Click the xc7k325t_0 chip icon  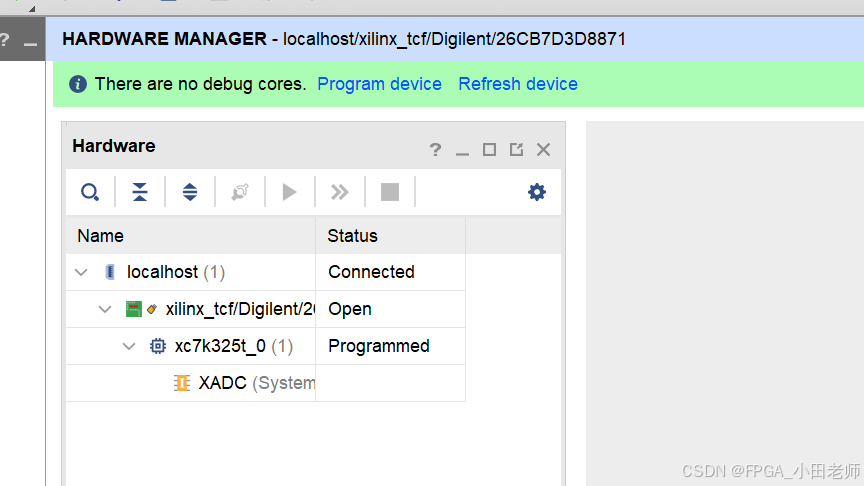tap(158, 346)
